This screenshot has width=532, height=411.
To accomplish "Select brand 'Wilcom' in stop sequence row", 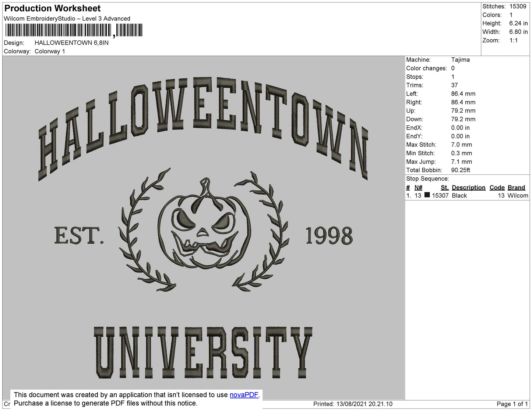I will coord(518,196).
